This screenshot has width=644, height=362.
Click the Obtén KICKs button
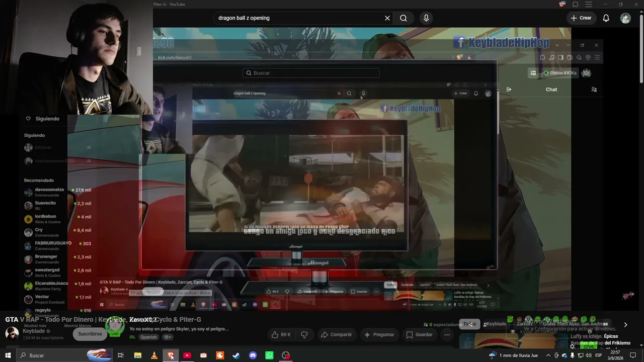coord(559,73)
